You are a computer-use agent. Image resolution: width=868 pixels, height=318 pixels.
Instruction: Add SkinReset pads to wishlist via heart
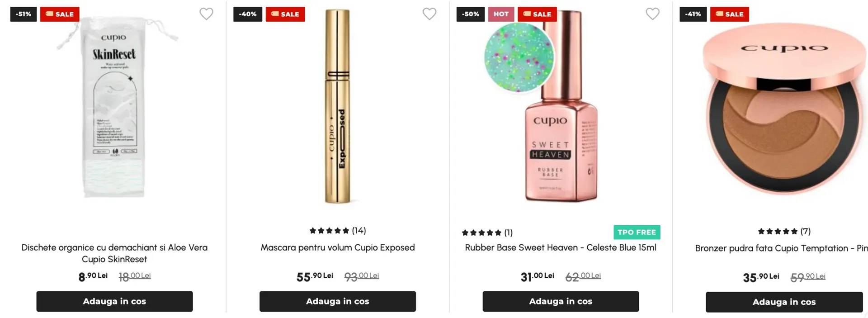pyautogui.click(x=206, y=14)
